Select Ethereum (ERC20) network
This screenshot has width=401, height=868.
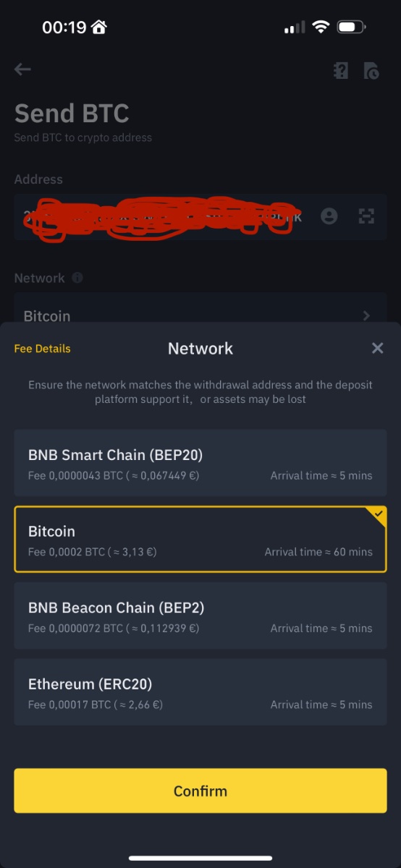[x=200, y=692]
